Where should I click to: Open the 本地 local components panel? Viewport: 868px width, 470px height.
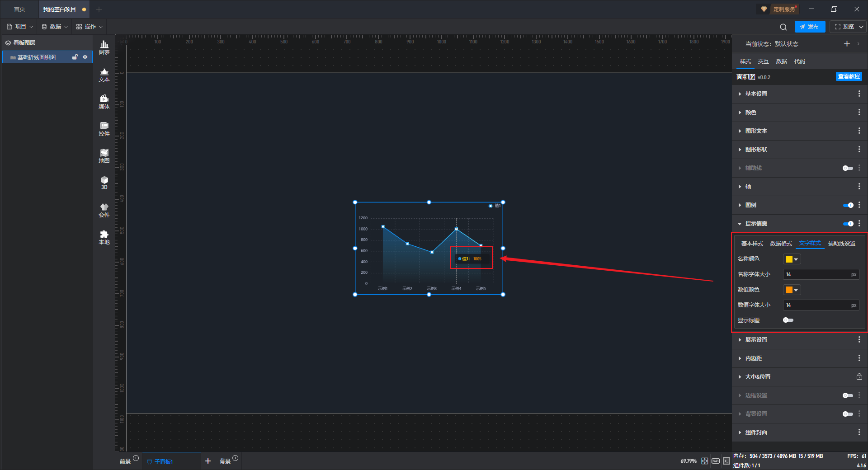pos(104,237)
